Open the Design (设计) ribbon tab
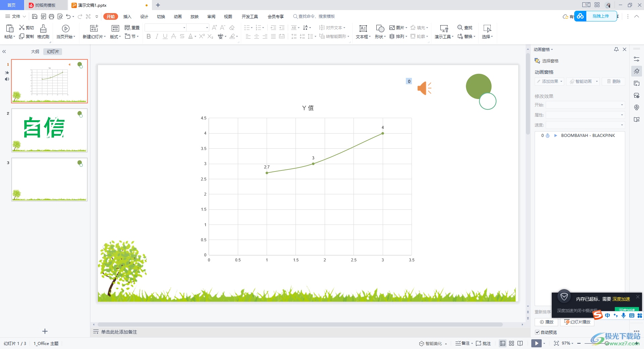 pyautogui.click(x=144, y=16)
